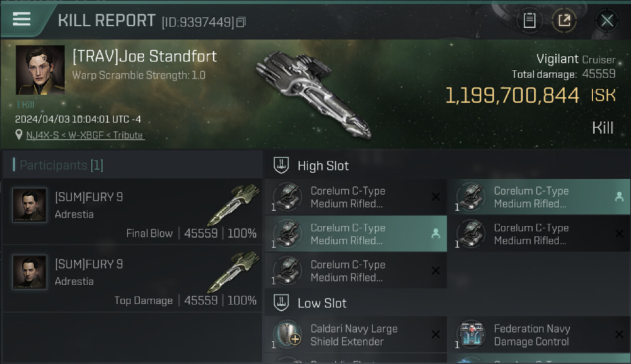The image size is (631, 364).
Task: Select the Participants [1] tab
Action: pyautogui.click(x=61, y=165)
